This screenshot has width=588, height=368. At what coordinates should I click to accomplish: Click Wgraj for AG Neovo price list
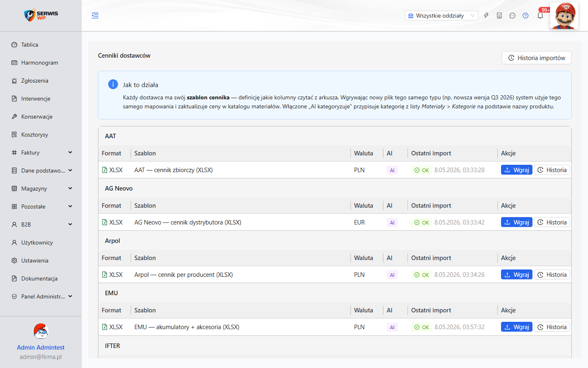pyautogui.click(x=517, y=222)
